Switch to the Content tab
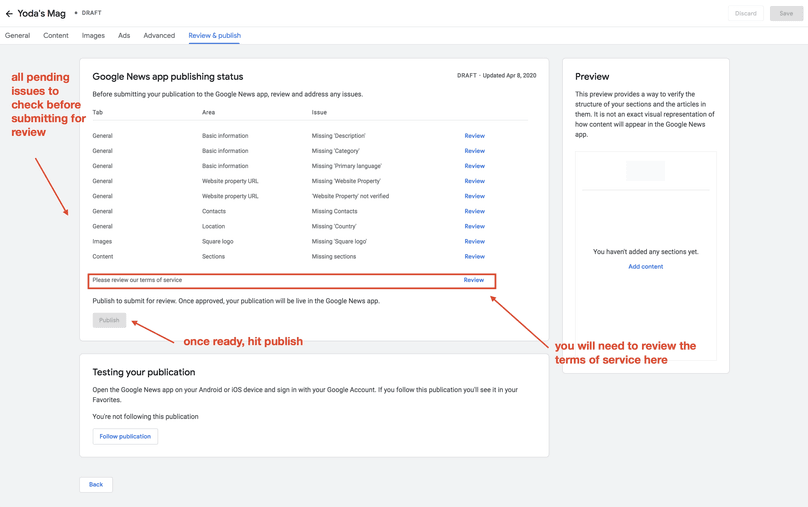 (x=56, y=36)
